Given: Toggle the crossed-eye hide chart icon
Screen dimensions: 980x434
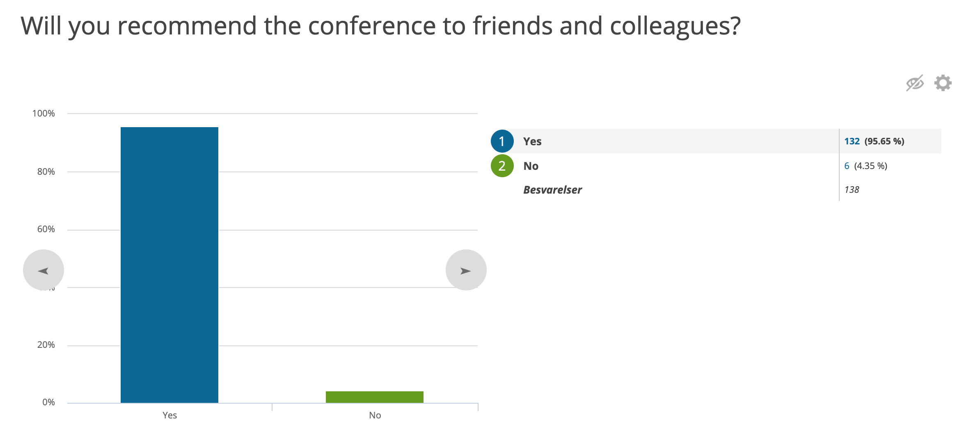Looking at the screenshot, I should [915, 83].
